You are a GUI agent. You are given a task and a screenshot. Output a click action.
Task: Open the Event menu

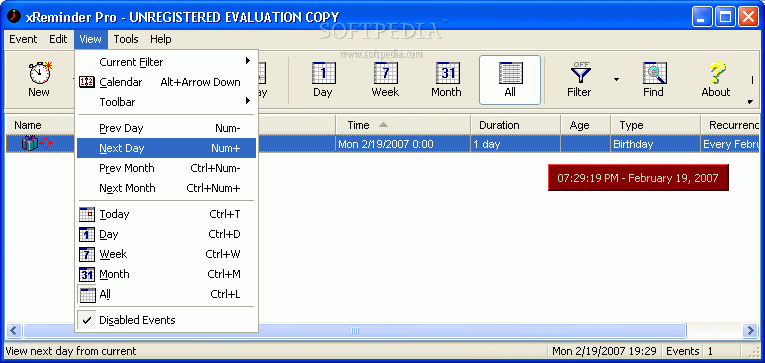[23, 39]
